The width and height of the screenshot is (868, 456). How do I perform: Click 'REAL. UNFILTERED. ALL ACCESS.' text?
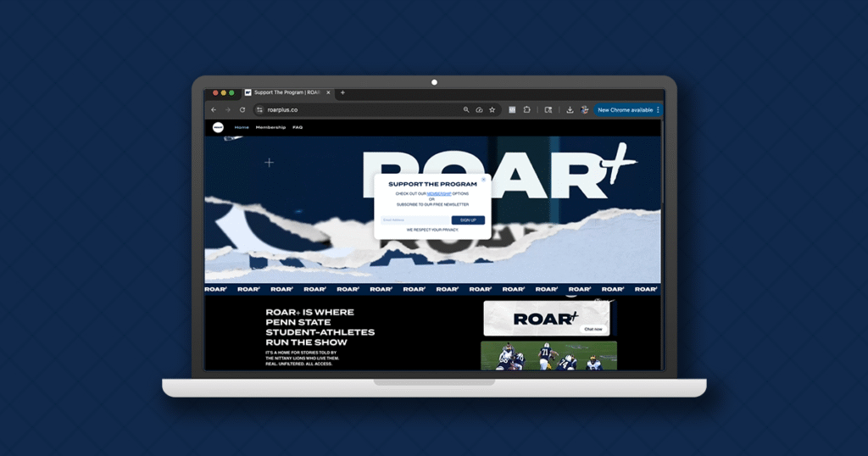[x=299, y=364]
